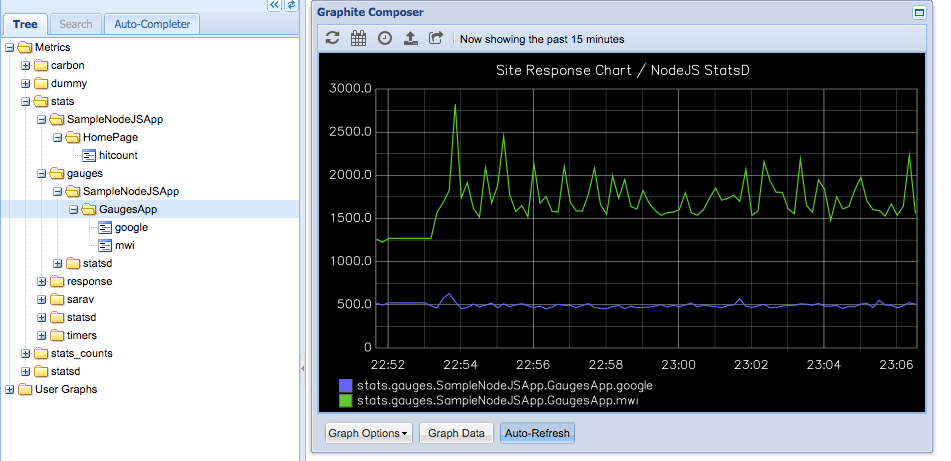Click the green mwi legend color swatch
This screenshot has height=461, width=951.
click(x=346, y=401)
